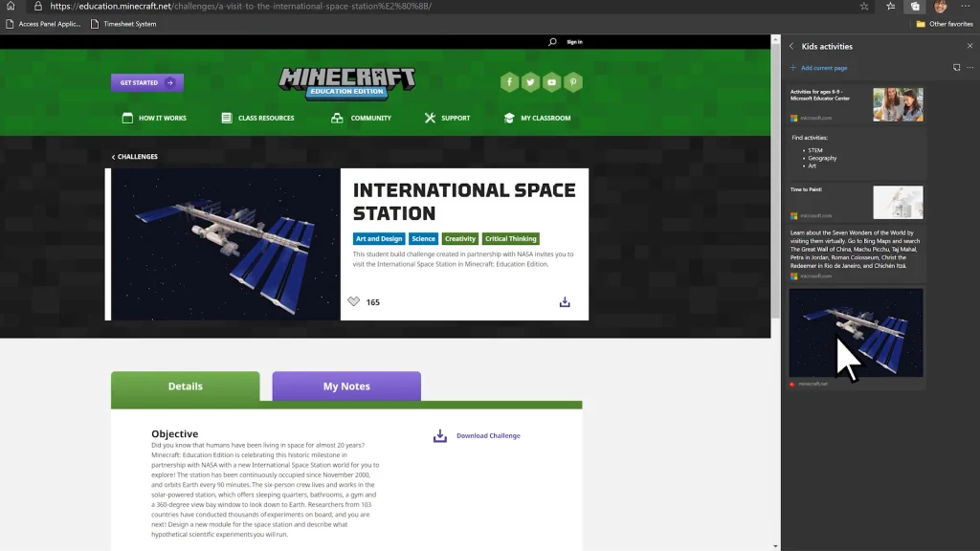Click the Art and Design tag
The width and height of the screenshot is (980, 551).
click(x=379, y=238)
